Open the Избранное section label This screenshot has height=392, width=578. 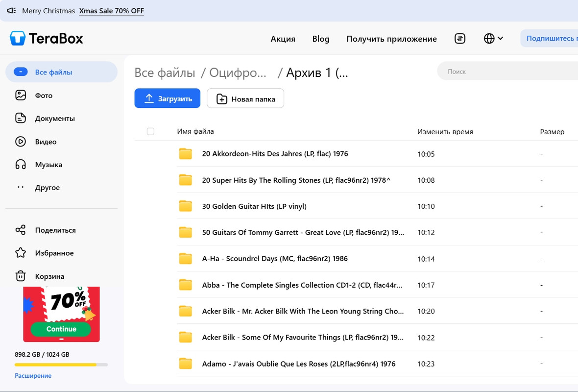tap(54, 253)
